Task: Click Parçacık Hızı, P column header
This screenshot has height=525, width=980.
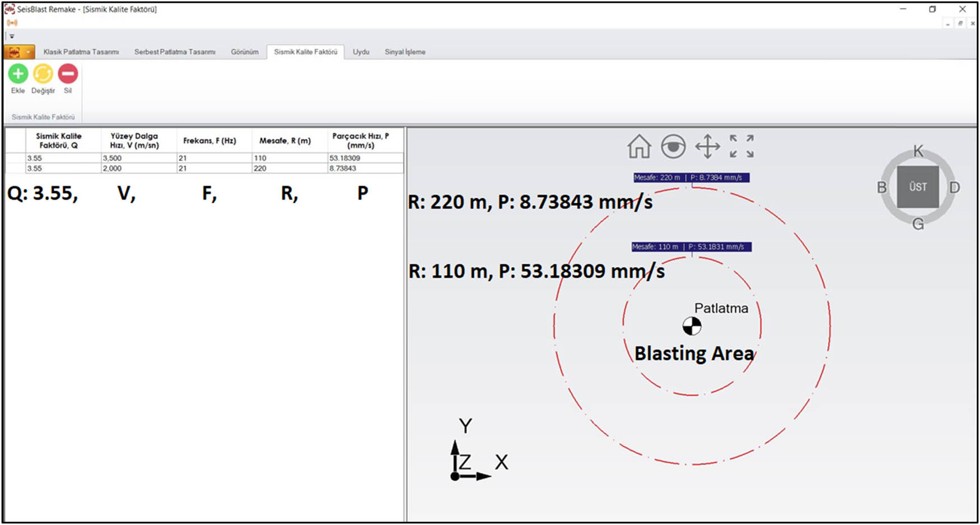Action: tap(366, 141)
